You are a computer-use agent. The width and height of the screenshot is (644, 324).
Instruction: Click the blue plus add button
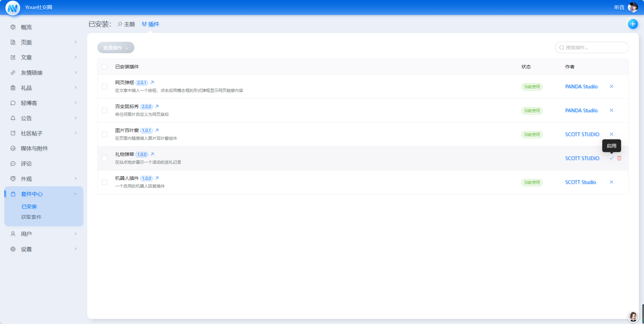[x=633, y=24]
